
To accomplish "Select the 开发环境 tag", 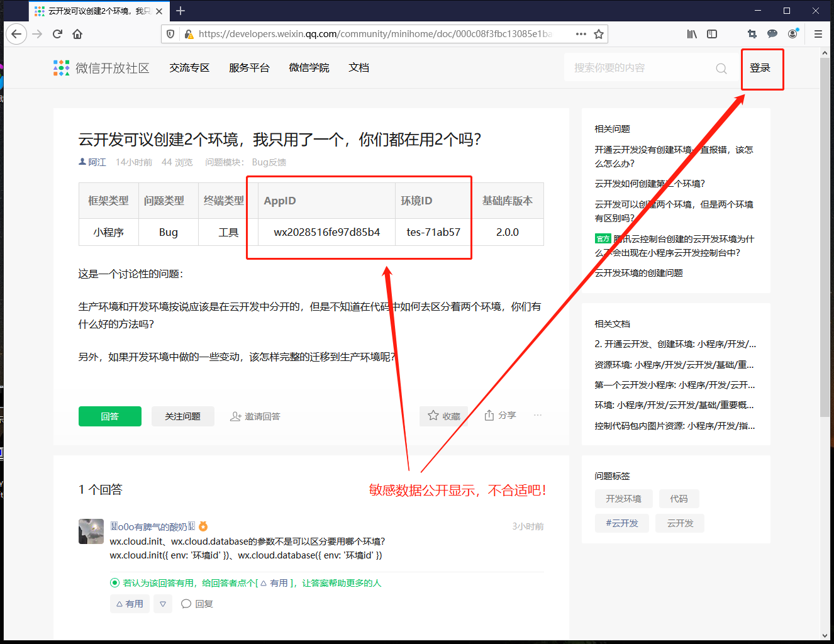I will click(x=623, y=499).
